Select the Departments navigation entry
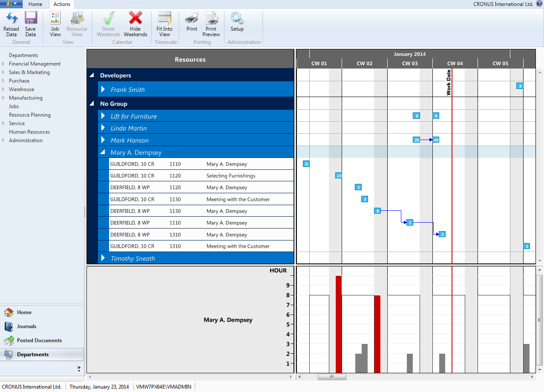Image resolution: width=544 pixels, height=392 pixels. (x=23, y=55)
